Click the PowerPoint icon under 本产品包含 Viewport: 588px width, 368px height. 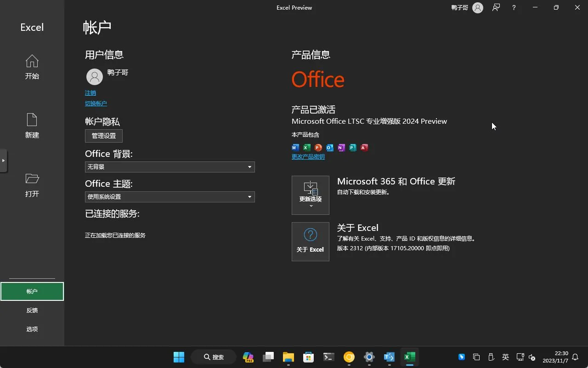click(318, 147)
